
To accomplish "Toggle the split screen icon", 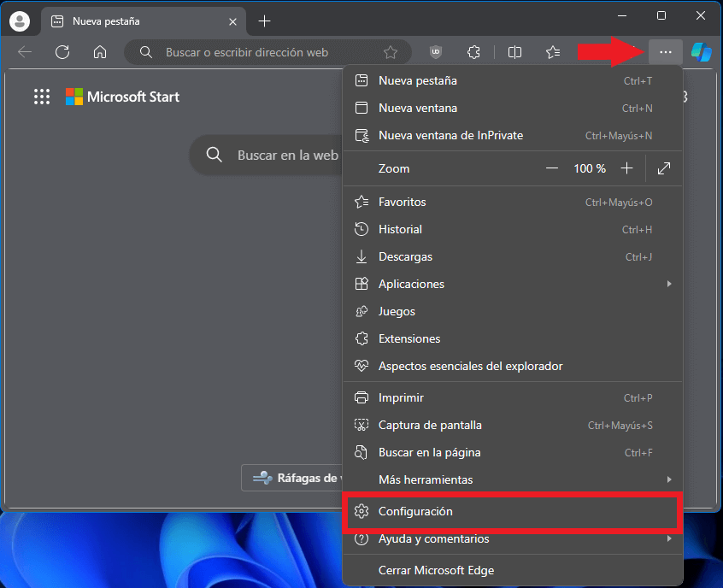I will [514, 52].
